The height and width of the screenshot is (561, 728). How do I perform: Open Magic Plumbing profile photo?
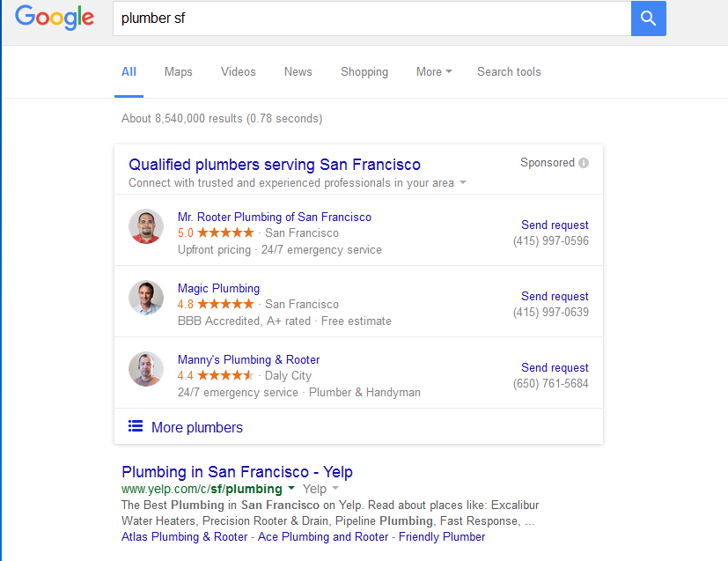click(x=146, y=298)
